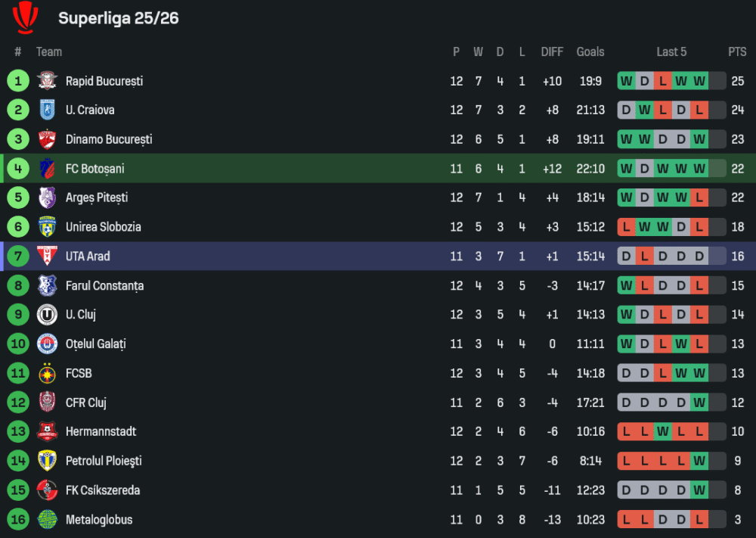Open Argeș Pitești team link
The width and height of the screenshot is (756, 538).
[96, 197]
